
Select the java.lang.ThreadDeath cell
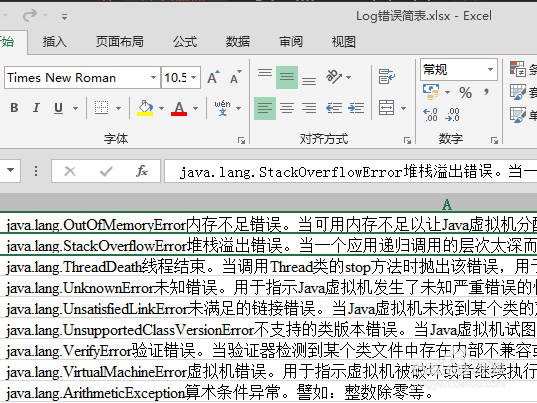(x=268, y=266)
